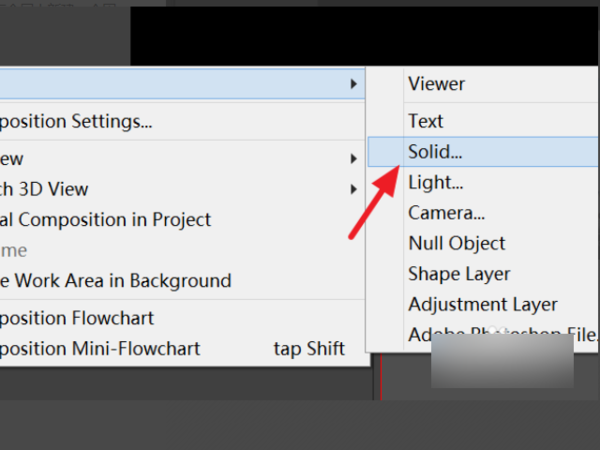Click the red timeline playhead marker

click(x=381, y=377)
